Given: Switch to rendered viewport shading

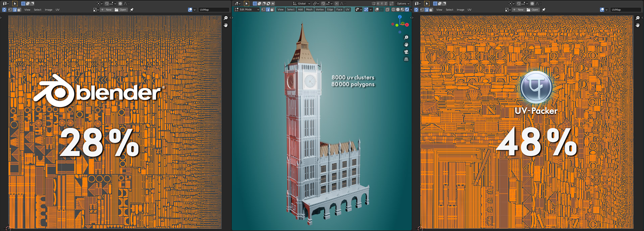Looking at the screenshot, I should coord(407,10).
